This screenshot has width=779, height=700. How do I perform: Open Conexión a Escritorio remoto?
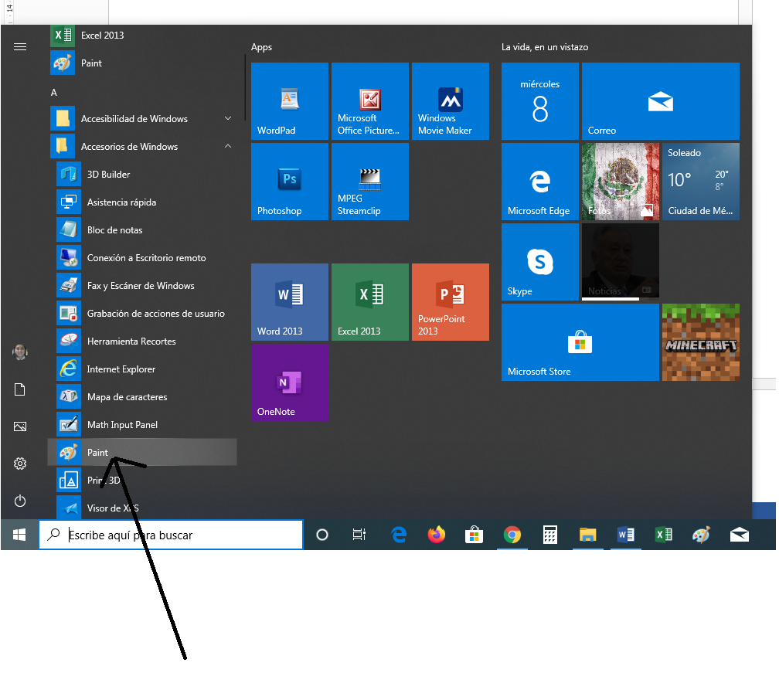point(142,258)
